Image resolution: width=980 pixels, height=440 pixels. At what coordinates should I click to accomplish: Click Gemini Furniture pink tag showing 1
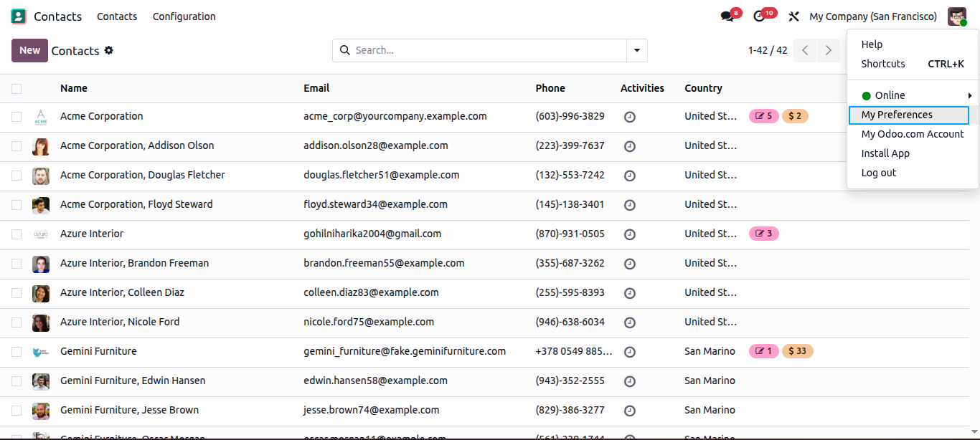click(x=764, y=351)
